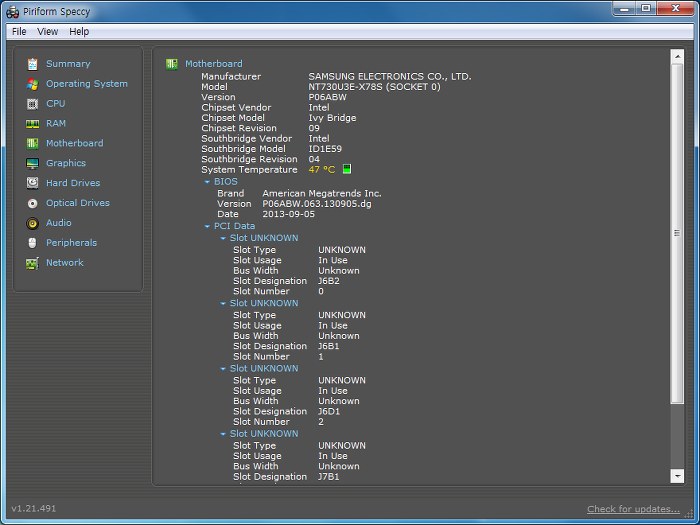Click BIOS date 2013-09-05
This screenshot has width=700, height=525.
pyautogui.click(x=288, y=214)
